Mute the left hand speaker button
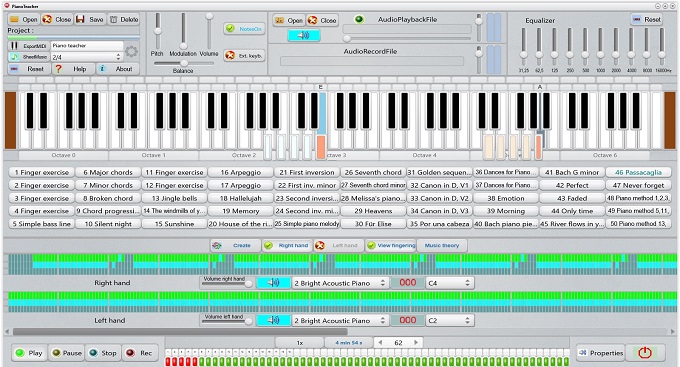The height and width of the screenshot is (367, 680). click(274, 320)
